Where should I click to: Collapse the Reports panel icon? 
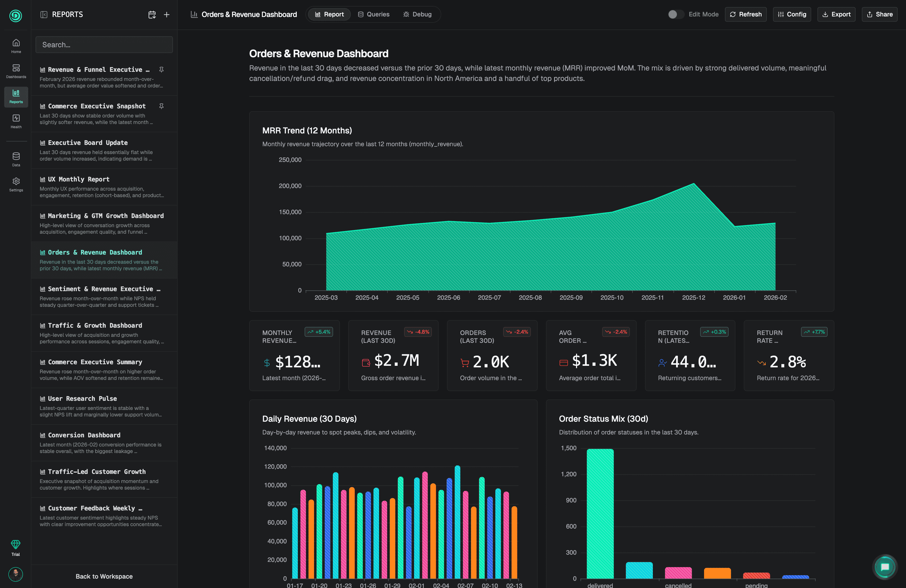click(44, 14)
